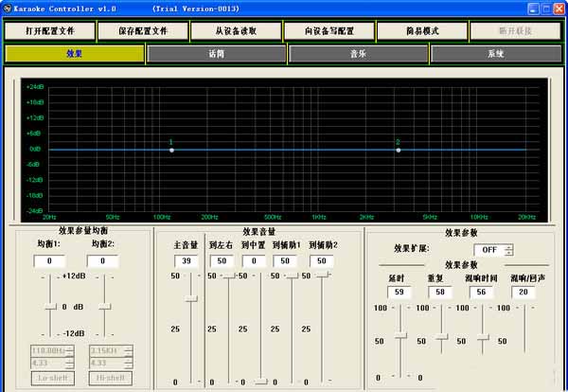
Task: Click the 混响时间 slider thumb
Action: pos(483,338)
